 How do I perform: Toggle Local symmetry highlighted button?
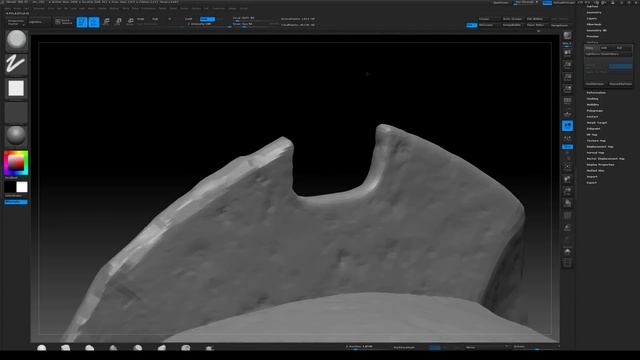(x=567, y=126)
